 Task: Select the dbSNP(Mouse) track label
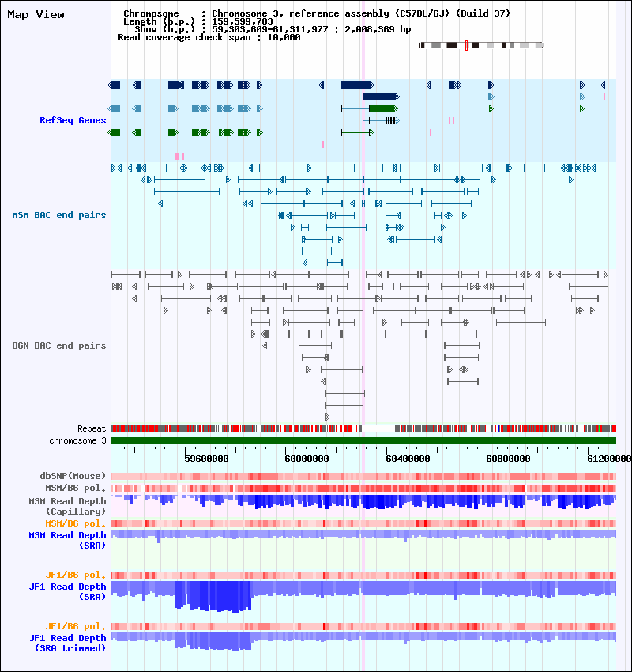(73, 476)
